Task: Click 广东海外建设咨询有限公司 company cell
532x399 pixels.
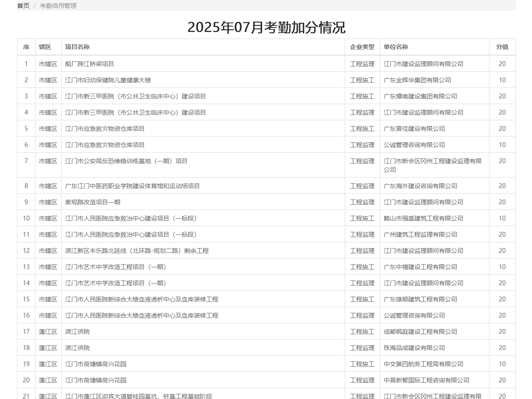Action: tap(420, 186)
